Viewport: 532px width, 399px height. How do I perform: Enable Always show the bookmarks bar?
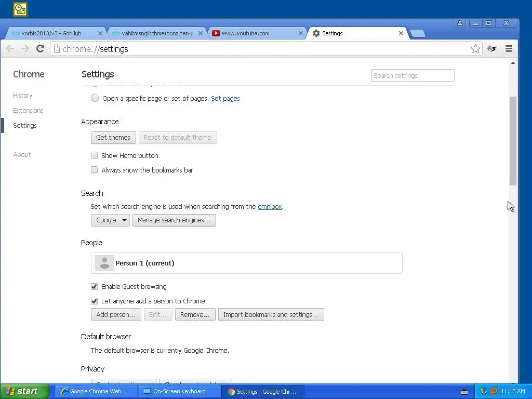tap(95, 170)
